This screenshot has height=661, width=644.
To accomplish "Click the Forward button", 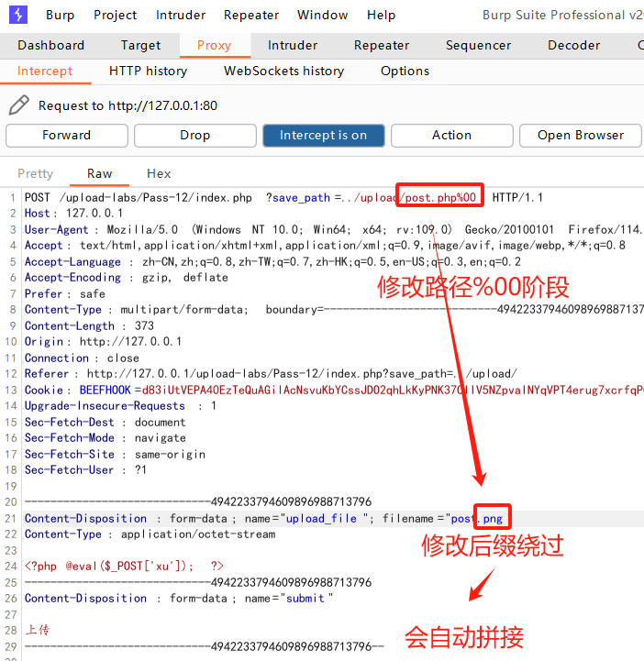I will 67,136.
